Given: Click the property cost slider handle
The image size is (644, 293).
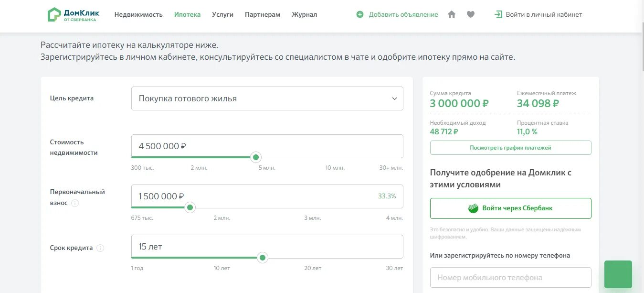Looking at the screenshot, I should (x=256, y=157).
